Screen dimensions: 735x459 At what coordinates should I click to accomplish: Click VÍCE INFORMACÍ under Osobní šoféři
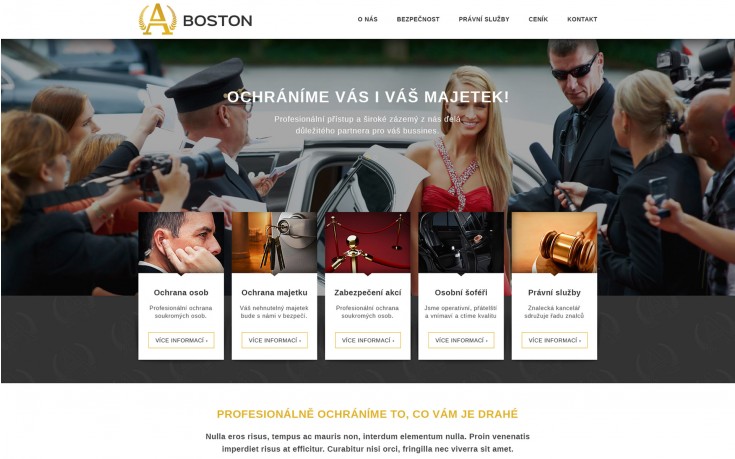(x=461, y=340)
